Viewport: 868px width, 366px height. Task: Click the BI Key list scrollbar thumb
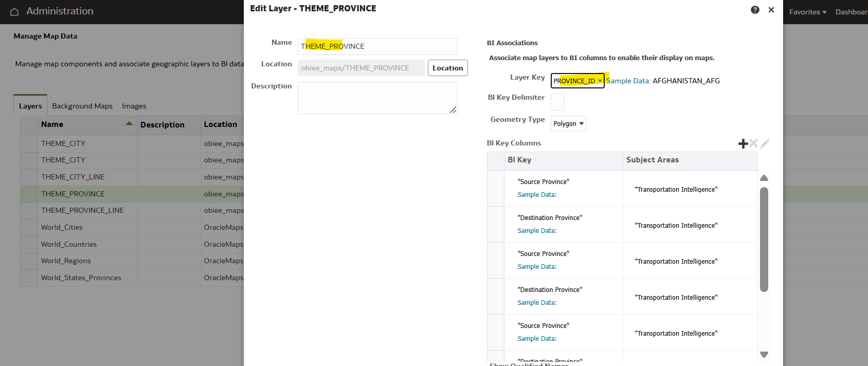pyautogui.click(x=764, y=240)
